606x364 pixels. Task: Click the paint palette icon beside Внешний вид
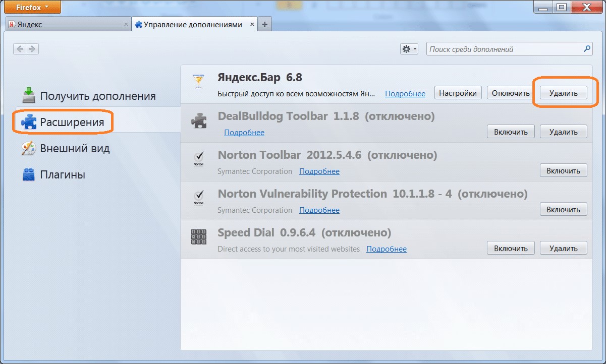(29, 148)
